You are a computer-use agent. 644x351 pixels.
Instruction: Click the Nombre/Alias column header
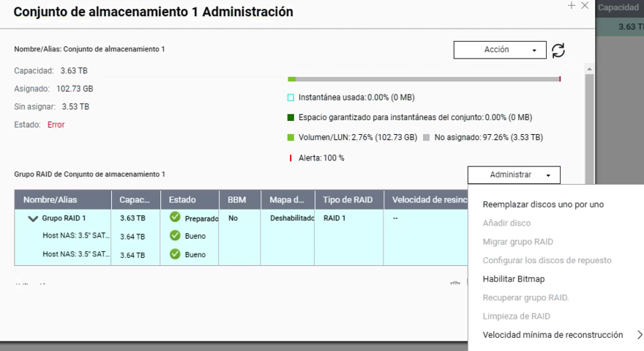[x=50, y=200]
